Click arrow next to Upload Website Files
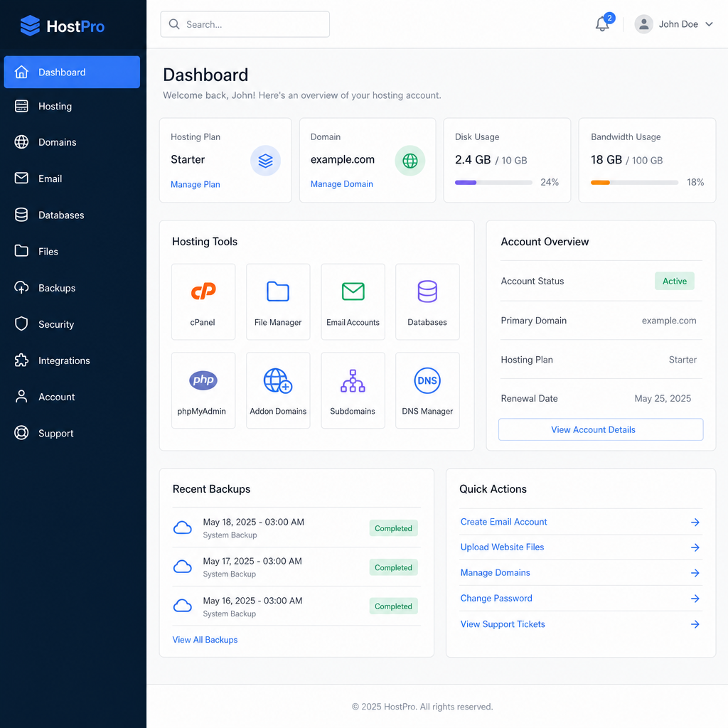 pyautogui.click(x=695, y=547)
